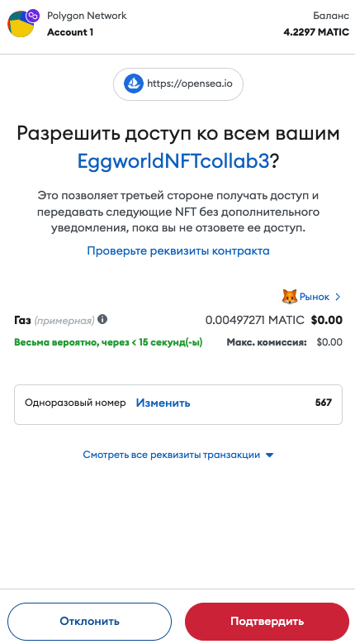Click the 4.2297 MATIC balance

tap(316, 32)
